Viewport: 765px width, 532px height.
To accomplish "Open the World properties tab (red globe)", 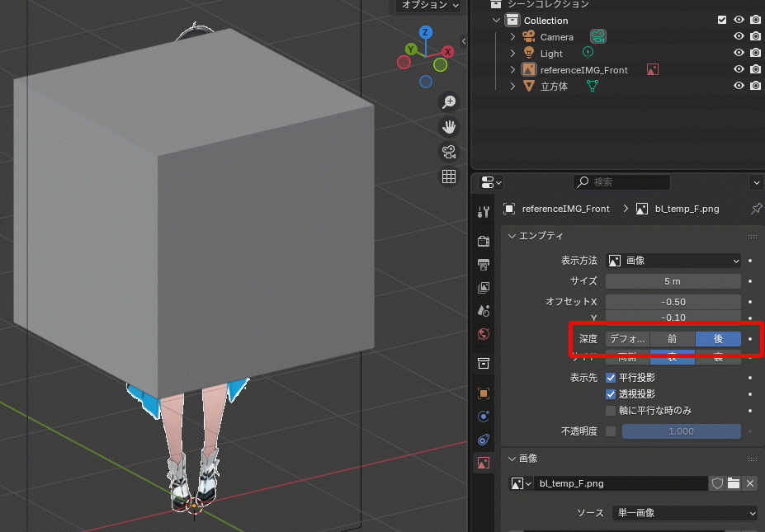I will (x=484, y=334).
